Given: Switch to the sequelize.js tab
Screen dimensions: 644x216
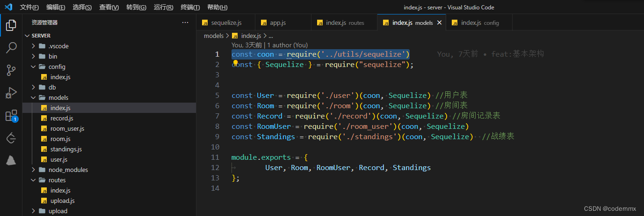Looking at the screenshot, I should (225, 22).
